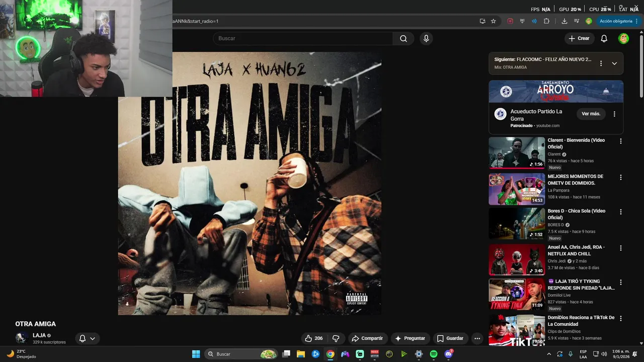Open LAJA channel avatar

click(x=21, y=338)
